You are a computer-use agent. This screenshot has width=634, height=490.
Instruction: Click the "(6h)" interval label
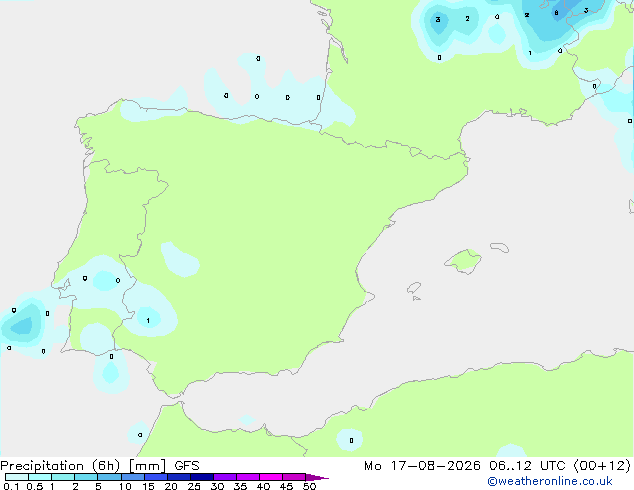106,466
